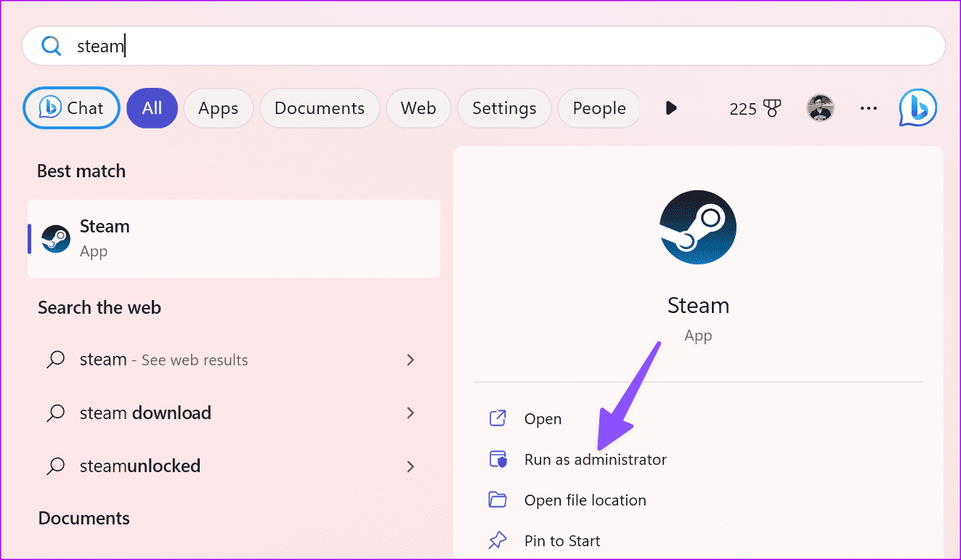961x560 pixels.
Task: Click the Open external-link icon
Action: [498, 419]
